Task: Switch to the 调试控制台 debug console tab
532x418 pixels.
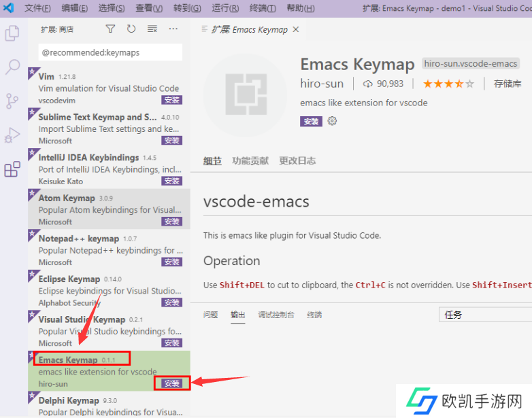Action: click(276, 315)
